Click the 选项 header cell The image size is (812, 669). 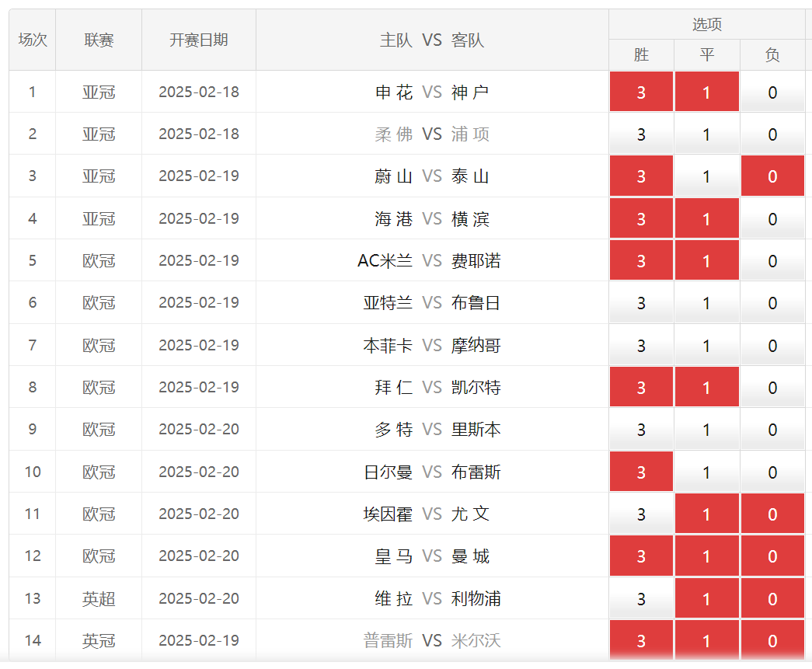point(707,24)
